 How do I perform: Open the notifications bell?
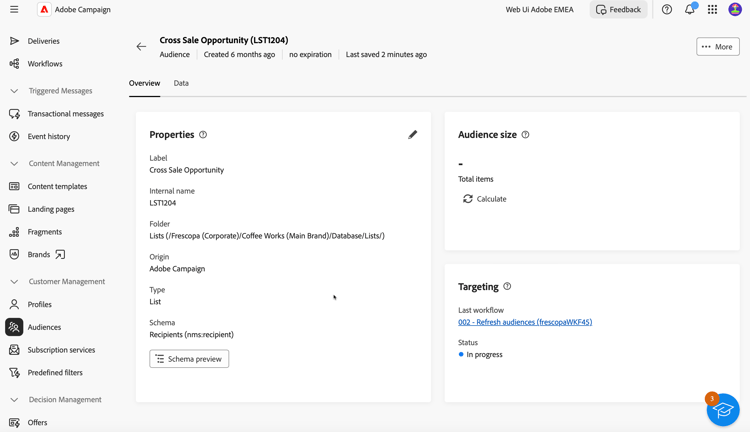pyautogui.click(x=690, y=10)
